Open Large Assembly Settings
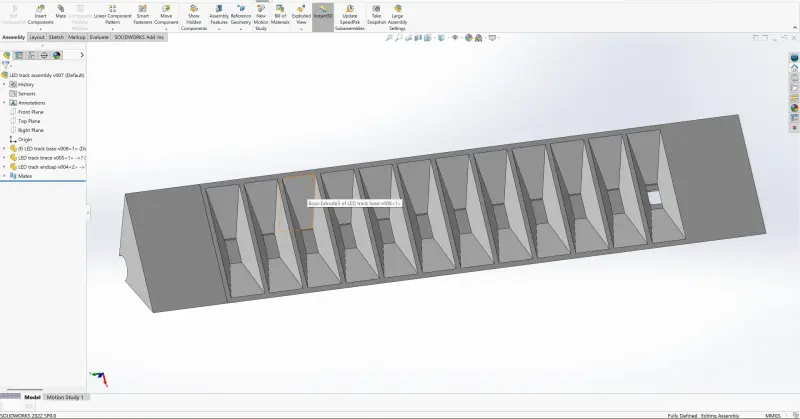800x419 pixels. point(397,17)
